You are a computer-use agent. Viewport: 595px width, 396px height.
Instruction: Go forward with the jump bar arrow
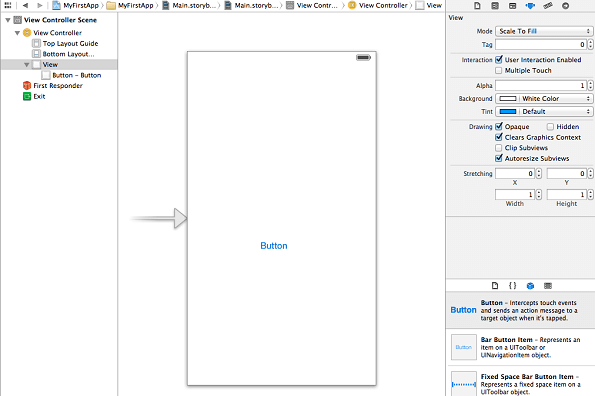coord(39,5)
